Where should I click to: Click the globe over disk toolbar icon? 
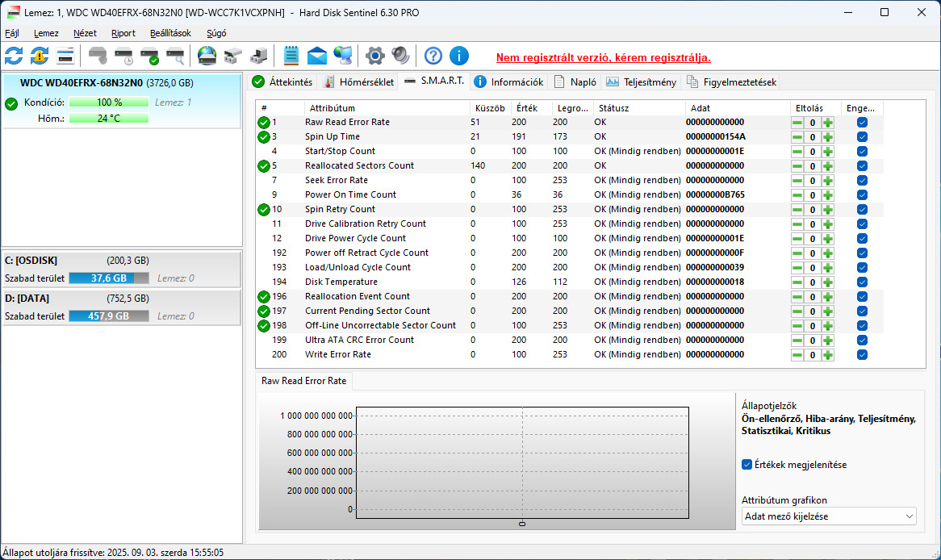pyautogui.click(x=207, y=56)
